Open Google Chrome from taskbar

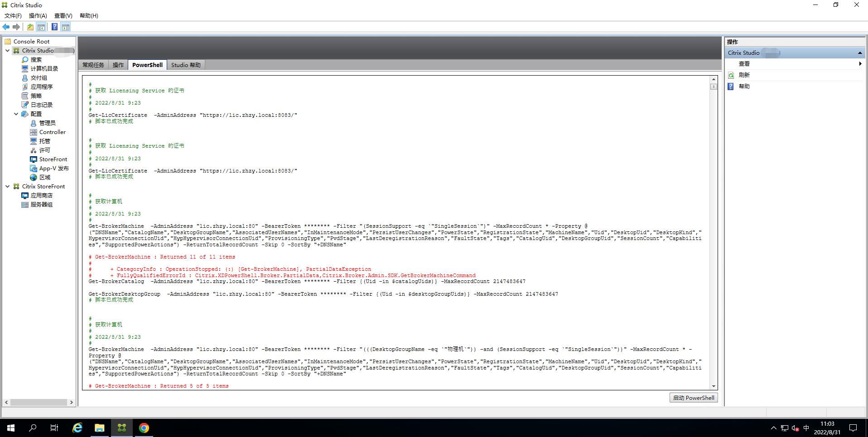[144, 428]
